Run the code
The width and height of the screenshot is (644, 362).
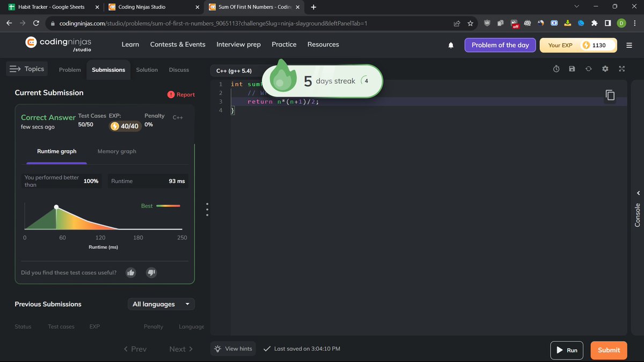(567, 350)
